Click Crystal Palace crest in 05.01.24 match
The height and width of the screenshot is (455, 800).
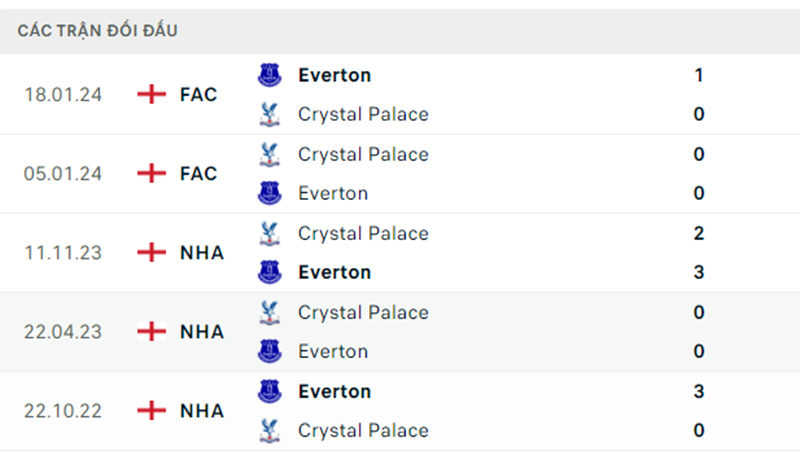coord(269,154)
